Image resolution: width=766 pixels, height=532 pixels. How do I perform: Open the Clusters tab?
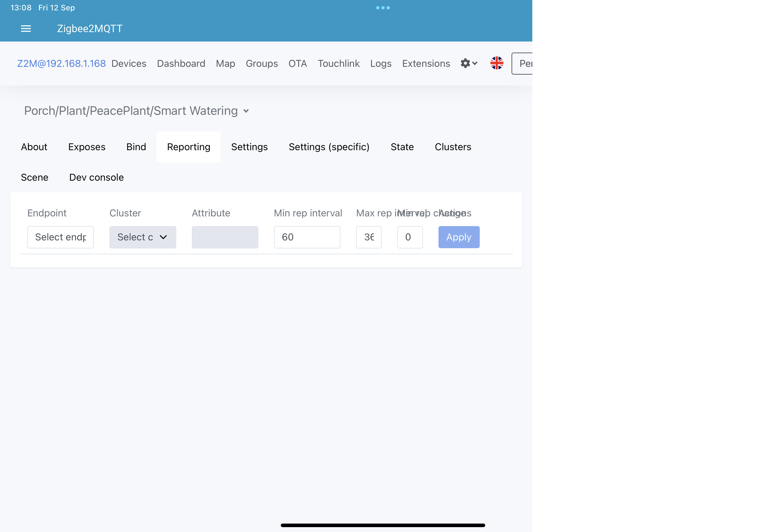pos(452,147)
